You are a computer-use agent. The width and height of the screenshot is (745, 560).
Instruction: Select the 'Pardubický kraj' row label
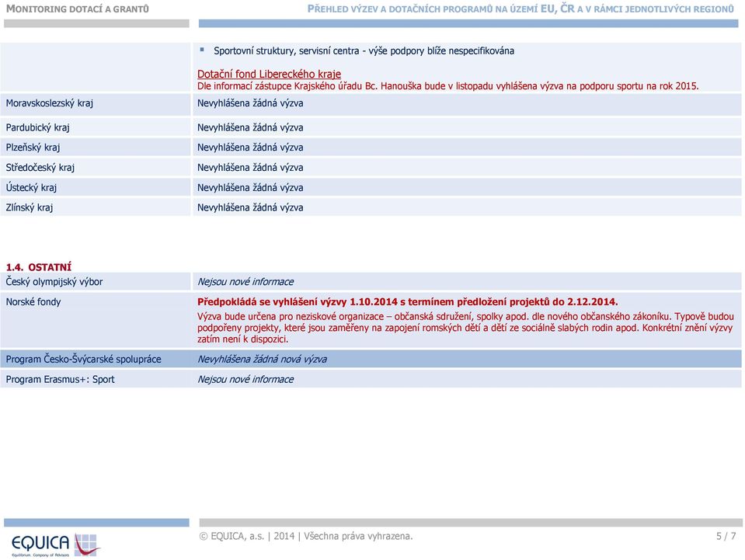37,127
